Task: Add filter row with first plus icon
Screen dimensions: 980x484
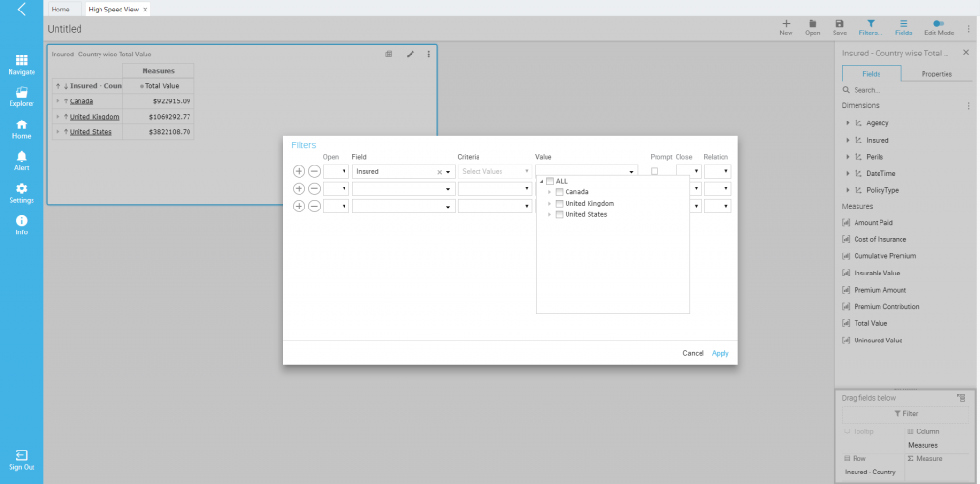Action: (299, 171)
